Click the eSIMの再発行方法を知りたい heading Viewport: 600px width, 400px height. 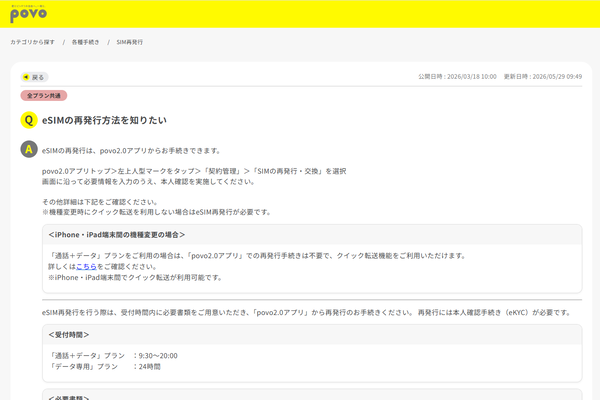(104, 120)
